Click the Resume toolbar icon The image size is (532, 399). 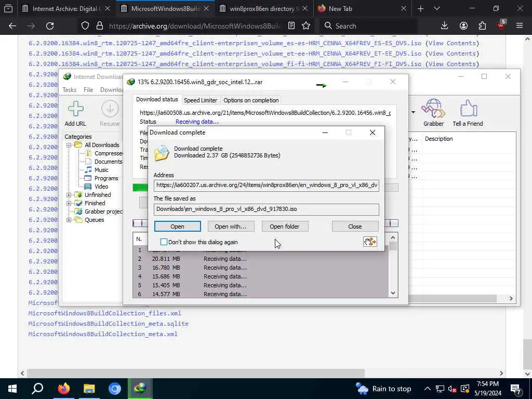pyautogui.click(x=110, y=114)
